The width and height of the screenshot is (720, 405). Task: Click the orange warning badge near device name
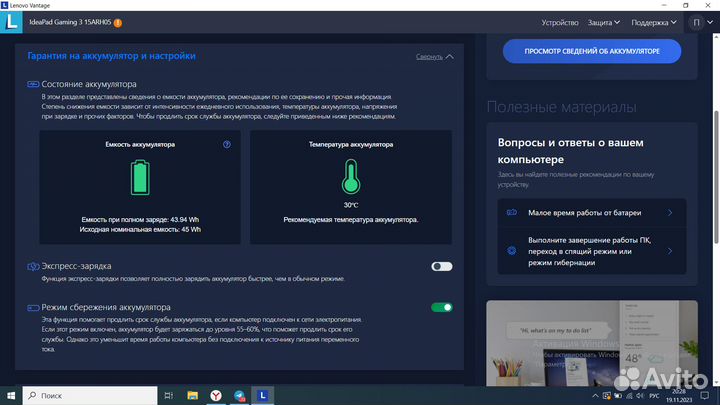pos(118,22)
